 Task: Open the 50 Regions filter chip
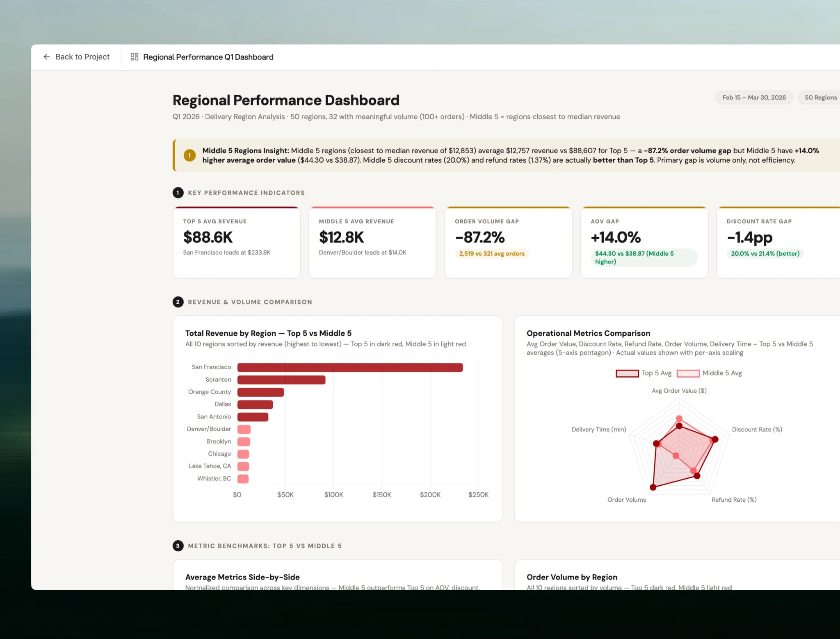(820, 98)
